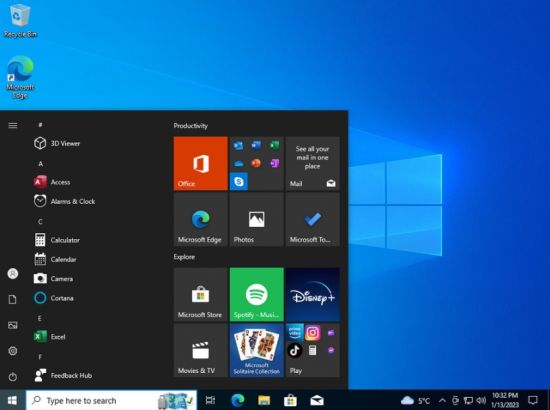Open Microsoft Store tile in Explore
Screen dimensions: 550x410
(x=200, y=294)
